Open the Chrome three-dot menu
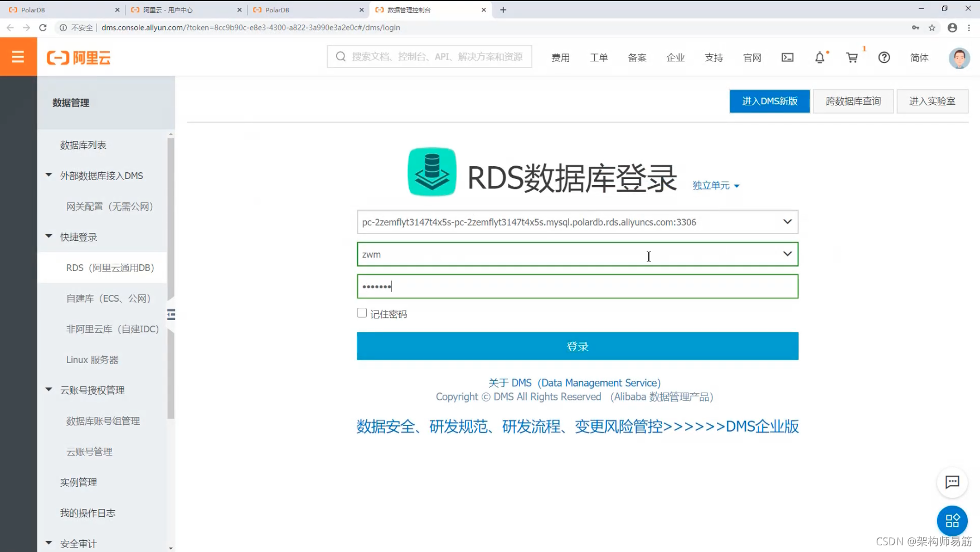Image resolution: width=980 pixels, height=552 pixels. click(x=969, y=27)
